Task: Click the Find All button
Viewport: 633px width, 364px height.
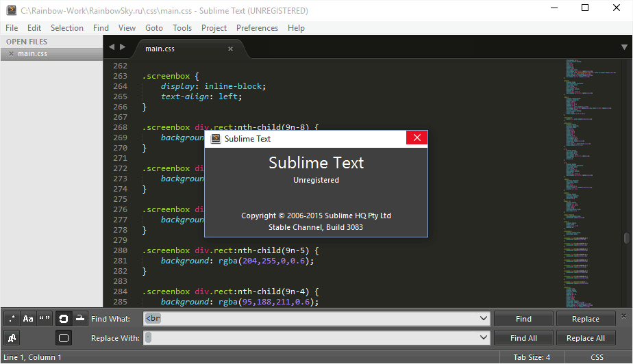Action: pos(523,338)
